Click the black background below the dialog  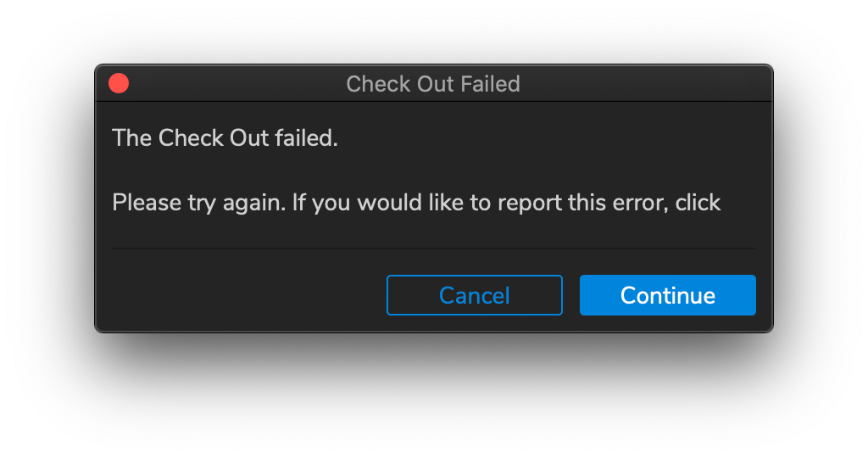point(433,394)
